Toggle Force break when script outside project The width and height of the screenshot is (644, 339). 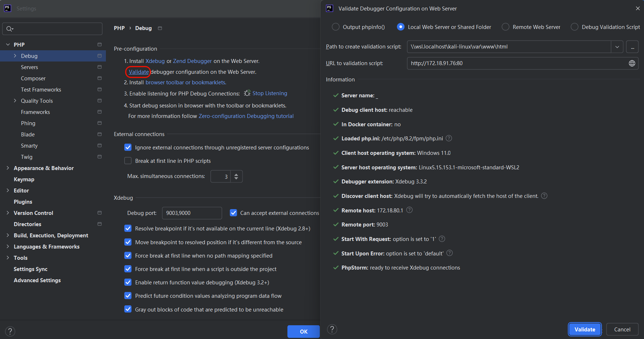point(128,269)
